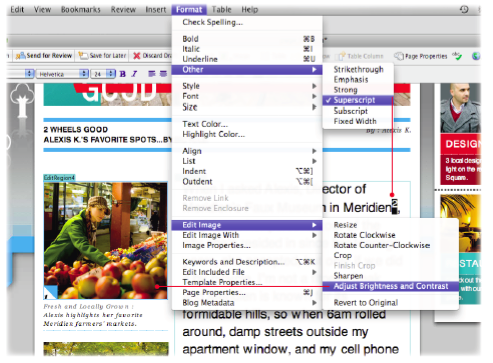This screenshot has width=493, height=363.
Task: Select the farmers market photo
Action: [x=106, y=241]
